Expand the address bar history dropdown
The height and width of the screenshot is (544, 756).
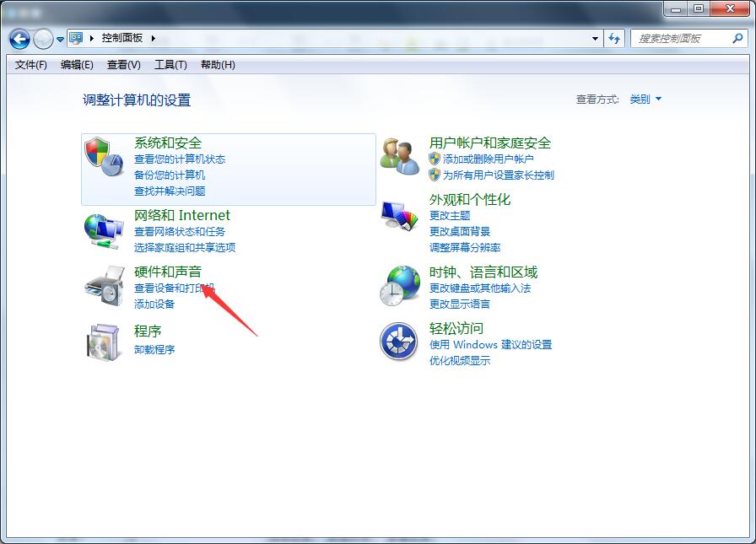595,39
